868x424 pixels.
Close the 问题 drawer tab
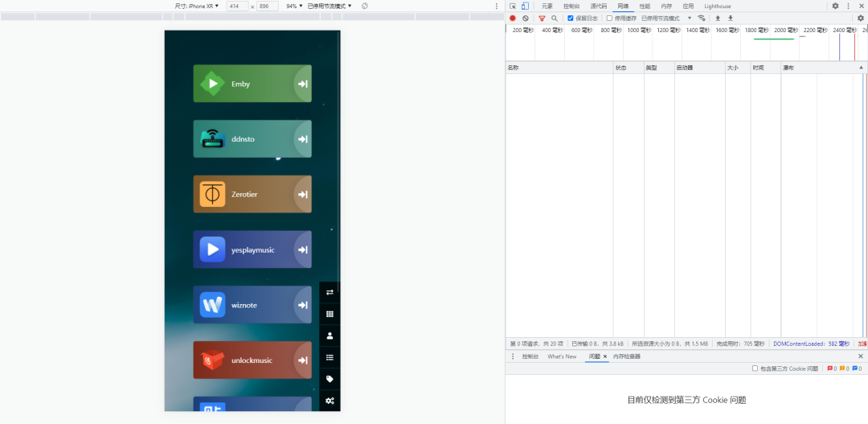[x=605, y=356]
